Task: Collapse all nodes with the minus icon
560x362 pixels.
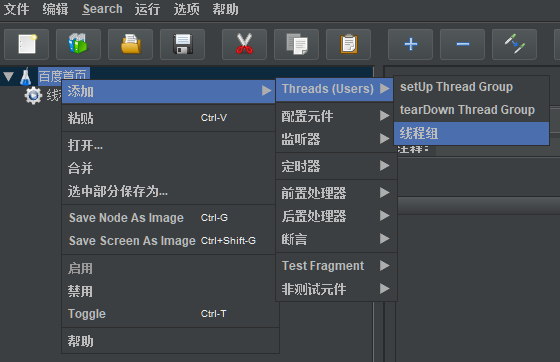Action: point(462,44)
